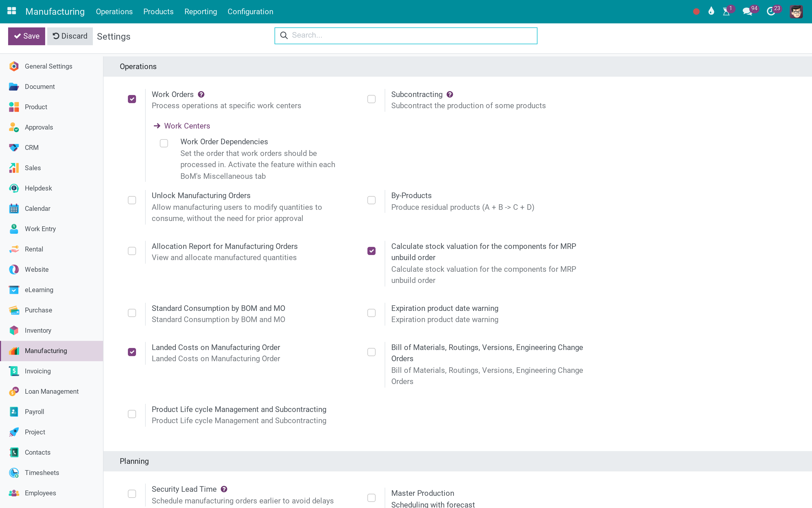812x508 pixels.
Task: Enable the By-Products checkbox
Action: (371, 200)
